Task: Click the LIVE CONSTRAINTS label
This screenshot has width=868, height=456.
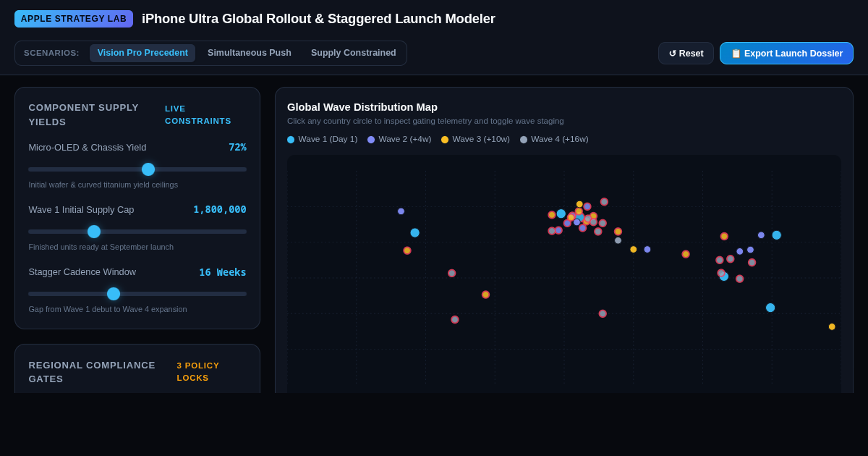Action: 198,114
